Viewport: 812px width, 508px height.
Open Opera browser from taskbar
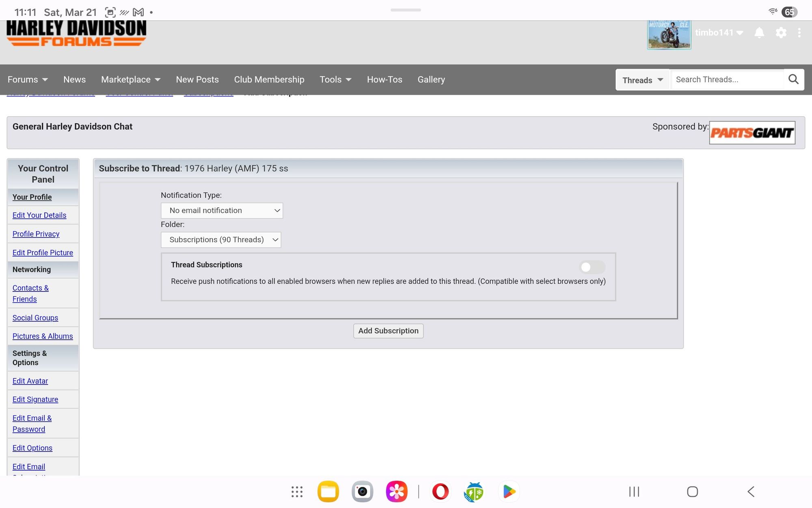point(441,492)
